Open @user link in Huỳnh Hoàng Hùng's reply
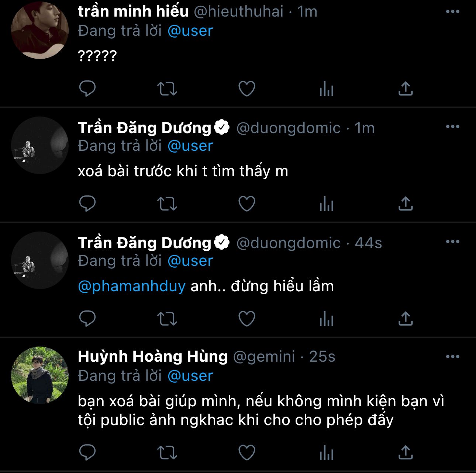 [x=190, y=376]
